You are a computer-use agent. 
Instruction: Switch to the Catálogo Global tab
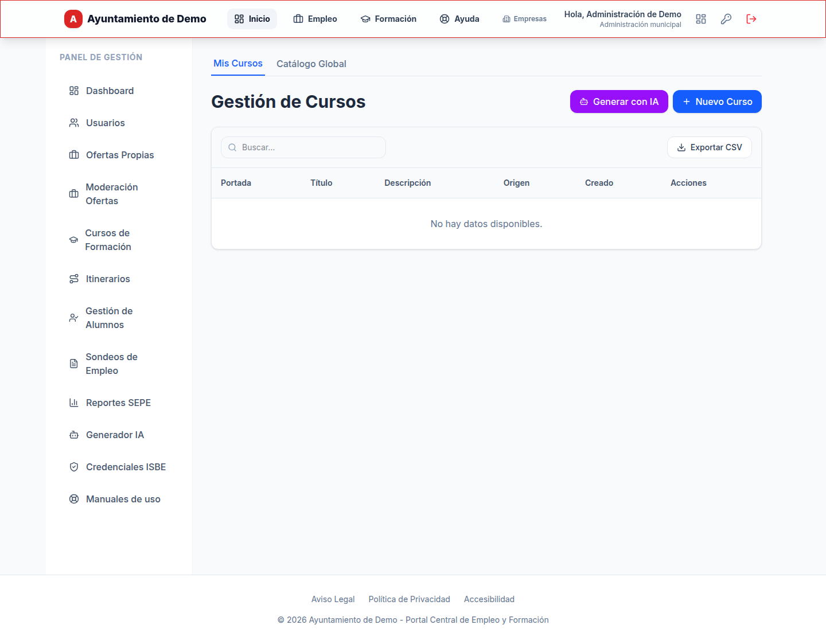[311, 64]
